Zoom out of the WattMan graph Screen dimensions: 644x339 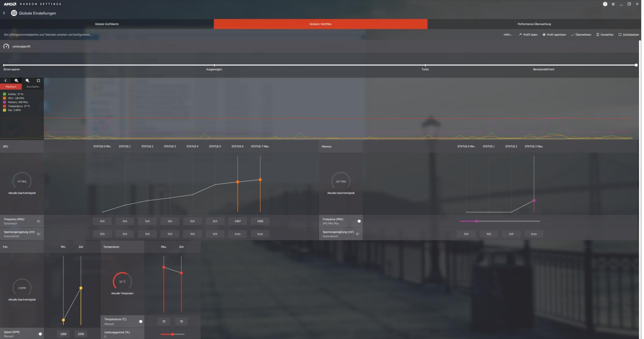27,81
